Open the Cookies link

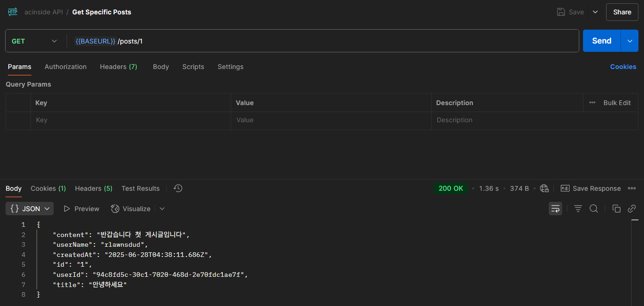click(x=623, y=67)
